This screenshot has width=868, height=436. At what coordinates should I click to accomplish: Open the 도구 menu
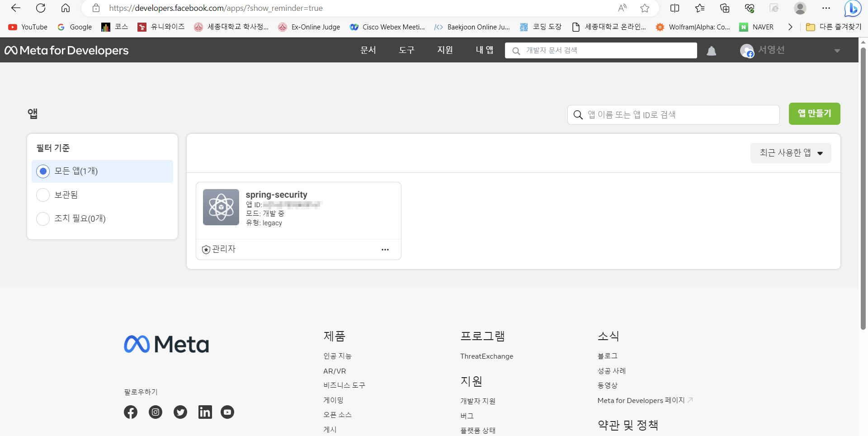407,50
